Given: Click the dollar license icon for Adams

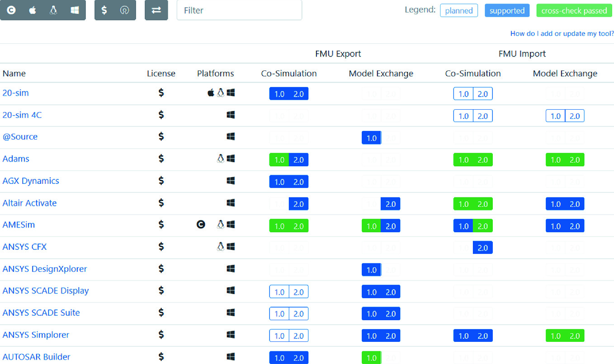Looking at the screenshot, I should tap(161, 159).
